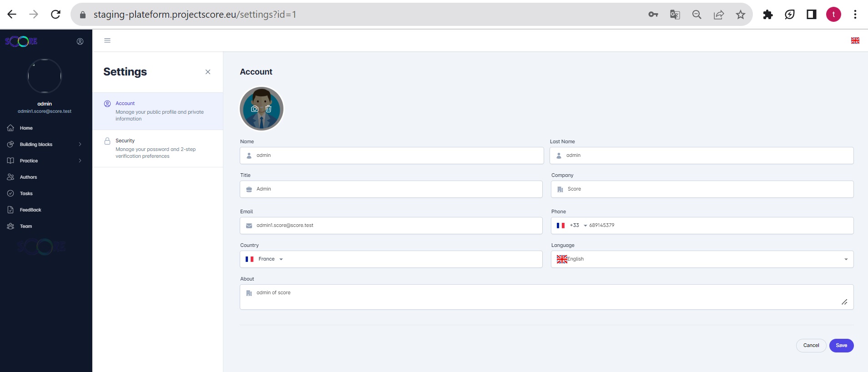Viewport: 868px width, 372px height.
Task: Click the camera icon on avatar
Action: (x=255, y=109)
